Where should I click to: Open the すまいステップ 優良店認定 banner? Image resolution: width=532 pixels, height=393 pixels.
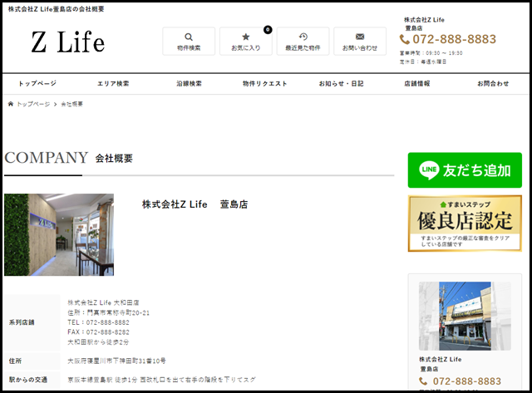[x=465, y=224]
